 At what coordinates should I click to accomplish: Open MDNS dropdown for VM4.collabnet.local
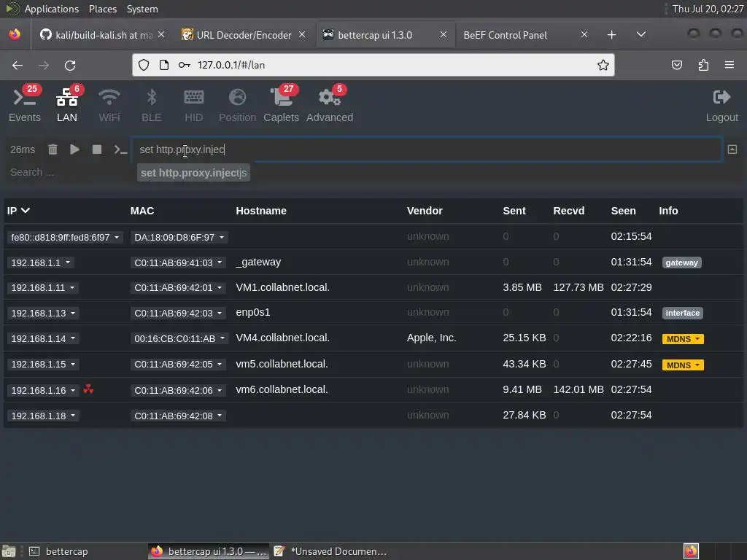point(683,339)
